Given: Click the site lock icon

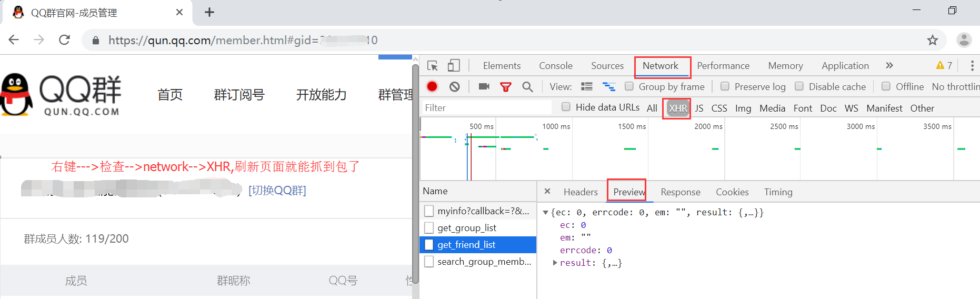Looking at the screenshot, I should coord(96,41).
